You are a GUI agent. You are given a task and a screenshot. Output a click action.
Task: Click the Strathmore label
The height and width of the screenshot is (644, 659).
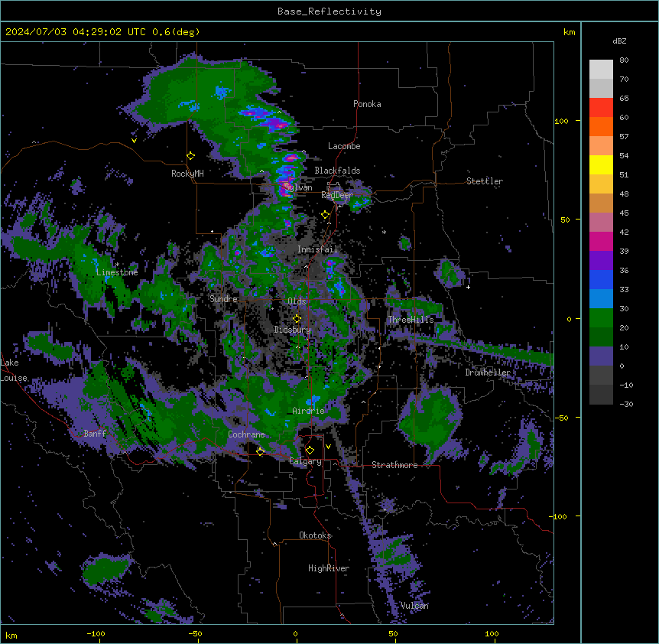(x=394, y=465)
